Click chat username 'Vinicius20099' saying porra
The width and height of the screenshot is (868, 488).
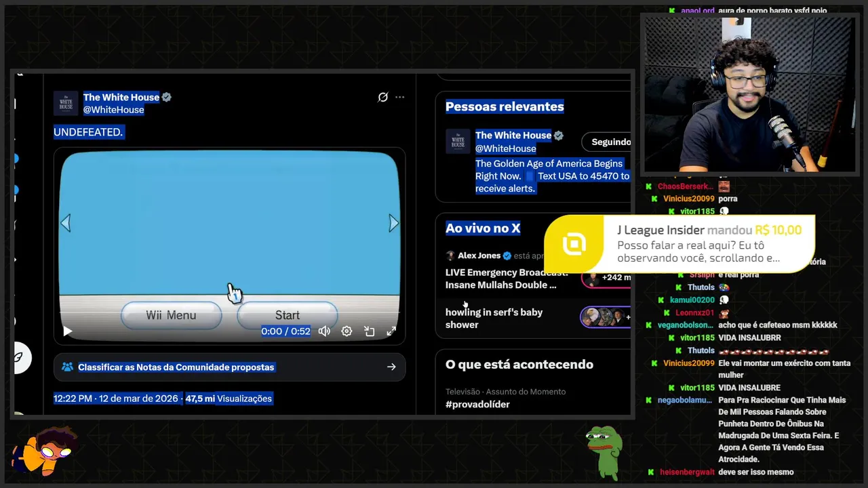689,199
